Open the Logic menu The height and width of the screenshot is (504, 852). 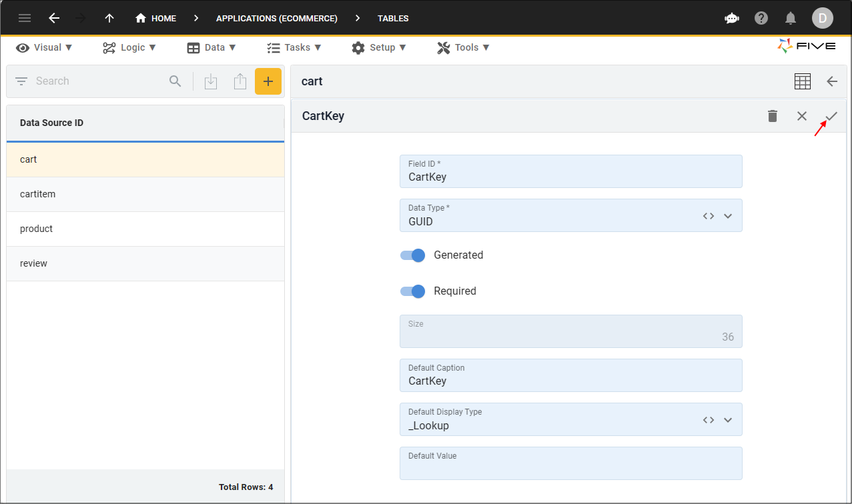tap(129, 47)
